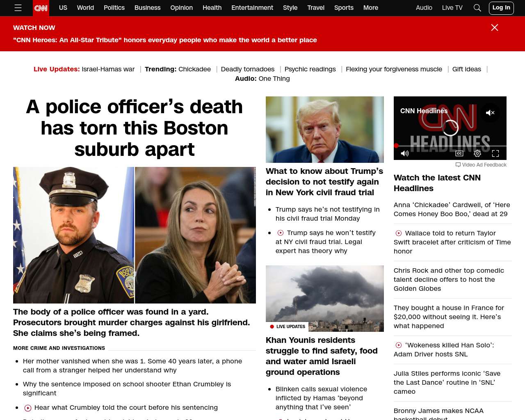Open Anna 'Chickadee' Cardwell story
The width and height of the screenshot is (525, 420).
click(x=452, y=209)
